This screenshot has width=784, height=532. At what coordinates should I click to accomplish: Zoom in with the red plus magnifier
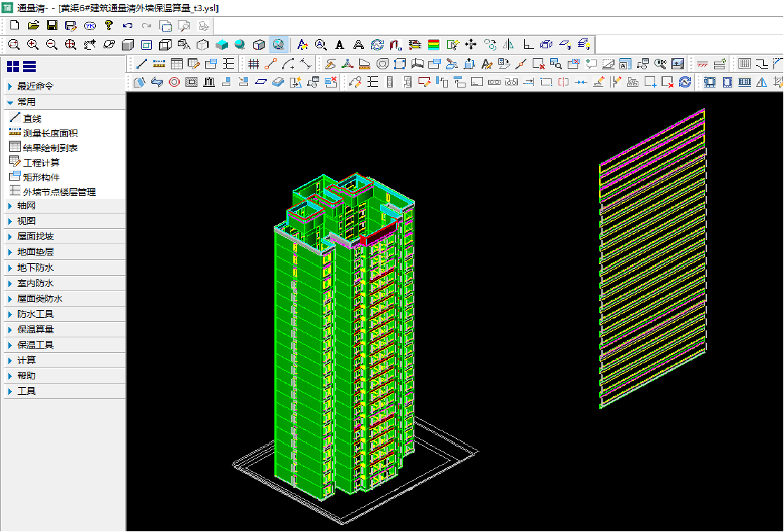(33, 45)
